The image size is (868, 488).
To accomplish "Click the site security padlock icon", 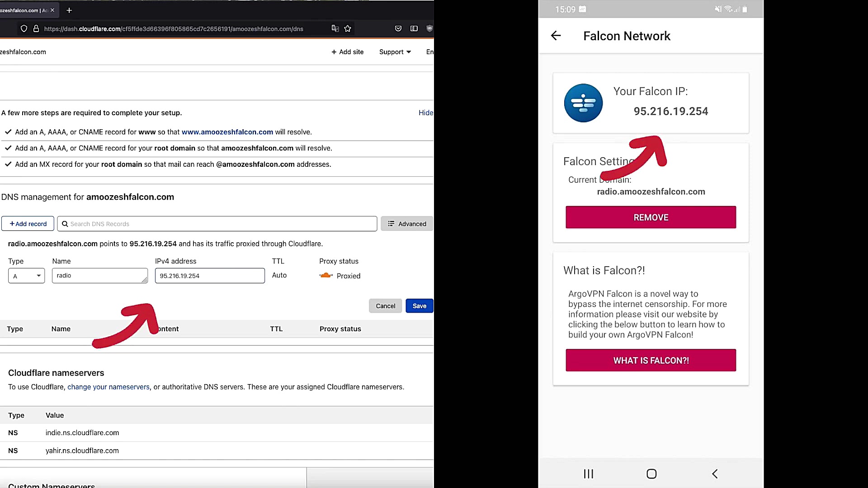I will (36, 28).
